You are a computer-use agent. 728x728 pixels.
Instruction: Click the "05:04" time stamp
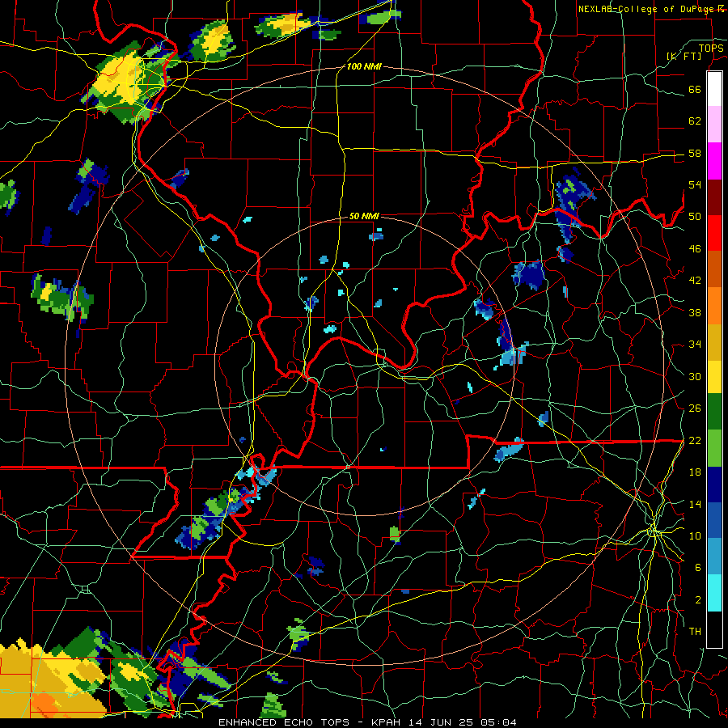click(x=500, y=722)
